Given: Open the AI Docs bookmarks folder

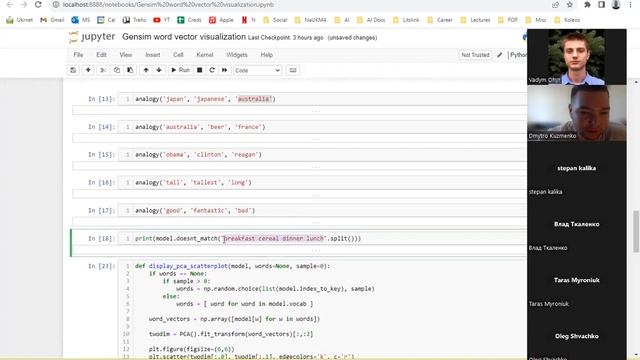Looking at the screenshot, I should point(371,20).
